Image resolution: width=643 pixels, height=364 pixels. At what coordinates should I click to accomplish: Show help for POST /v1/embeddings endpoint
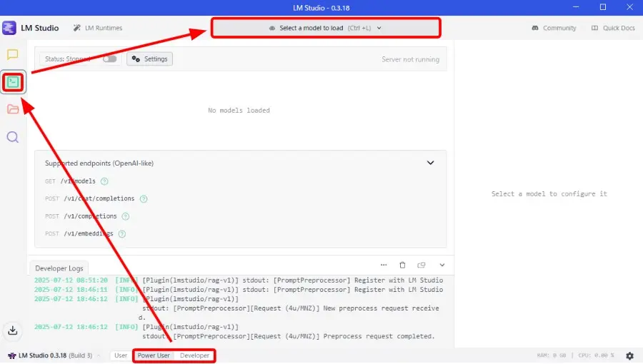121,234
